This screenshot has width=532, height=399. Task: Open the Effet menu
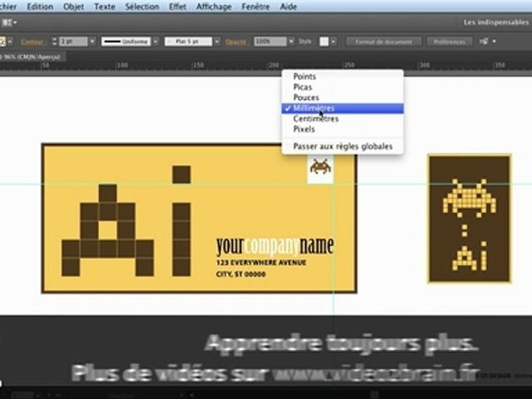click(x=178, y=7)
